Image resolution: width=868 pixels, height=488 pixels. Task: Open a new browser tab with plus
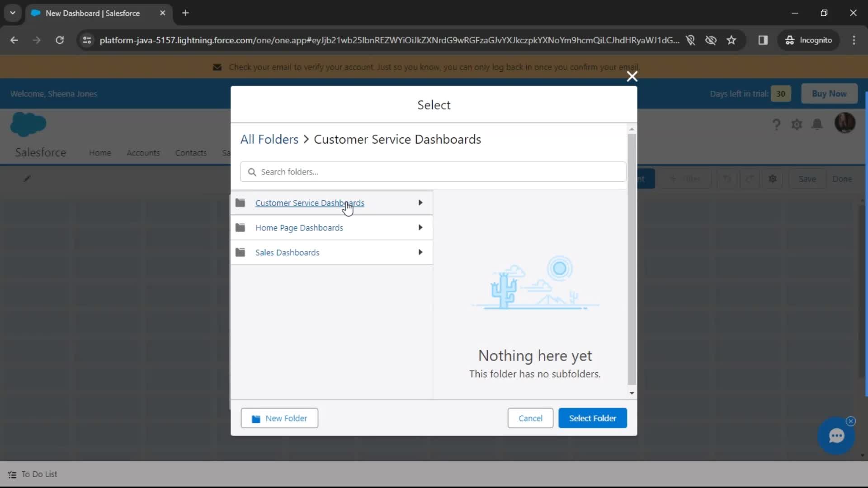coord(185,13)
